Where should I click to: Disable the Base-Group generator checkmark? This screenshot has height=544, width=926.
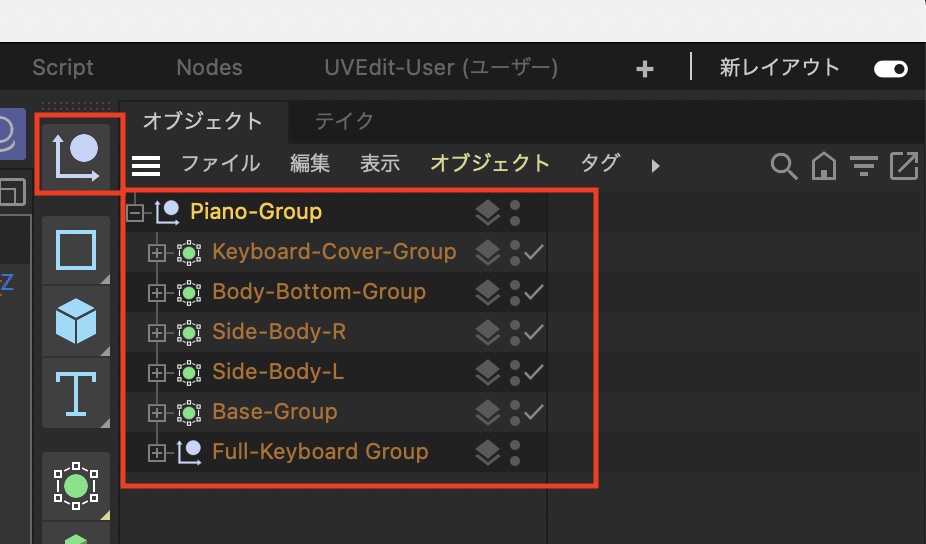pos(534,412)
